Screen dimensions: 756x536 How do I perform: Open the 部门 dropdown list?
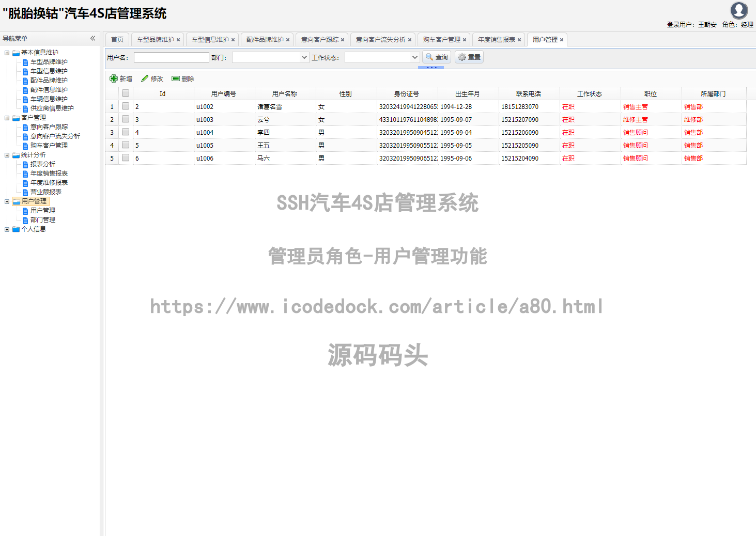tap(304, 57)
